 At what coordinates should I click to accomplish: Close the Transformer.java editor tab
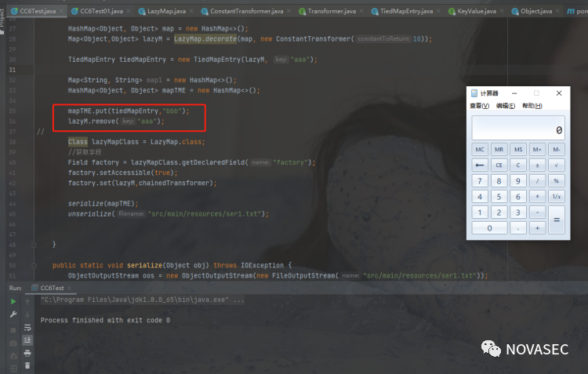tap(361, 11)
